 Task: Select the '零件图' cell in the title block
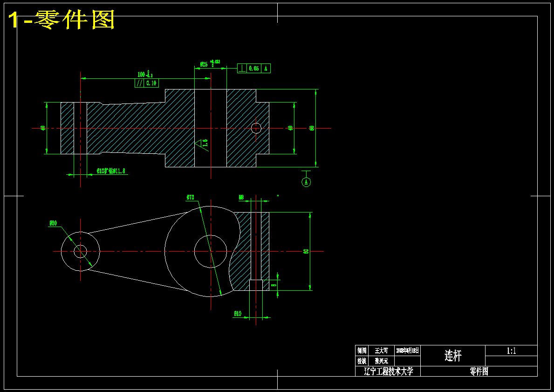[x=479, y=371]
